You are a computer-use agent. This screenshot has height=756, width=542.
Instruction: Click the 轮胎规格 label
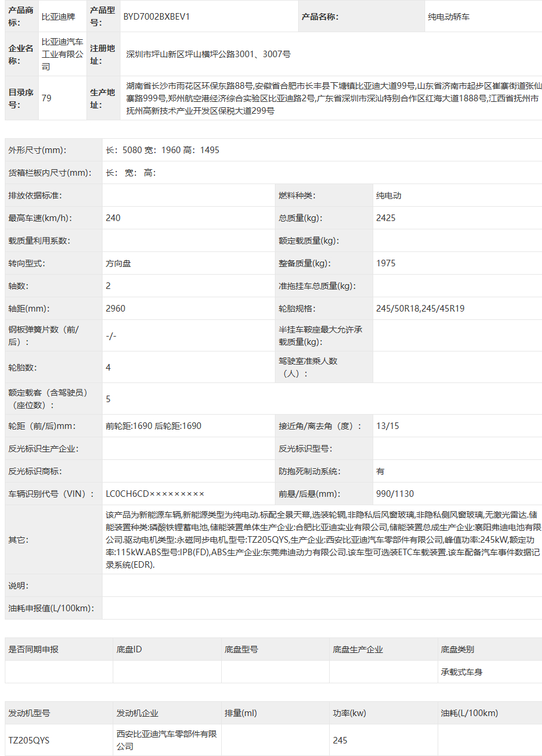pos(297,309)
